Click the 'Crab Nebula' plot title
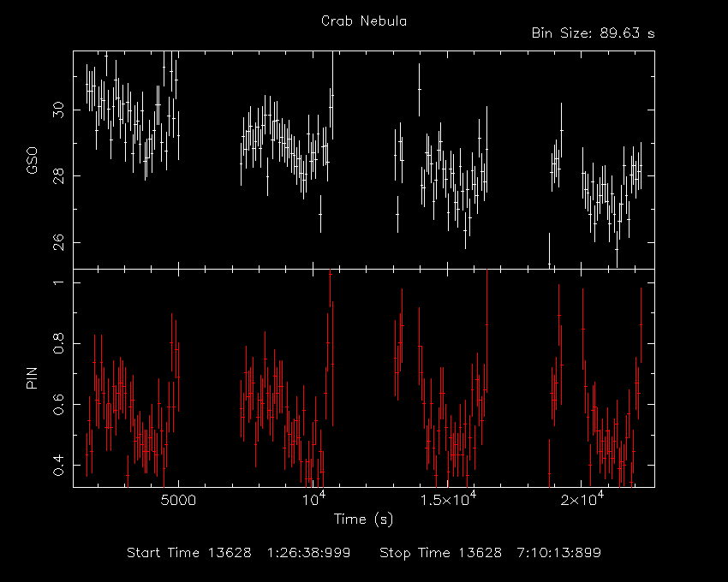This screenshot has height=582, width=728. (x=364, y=21)
